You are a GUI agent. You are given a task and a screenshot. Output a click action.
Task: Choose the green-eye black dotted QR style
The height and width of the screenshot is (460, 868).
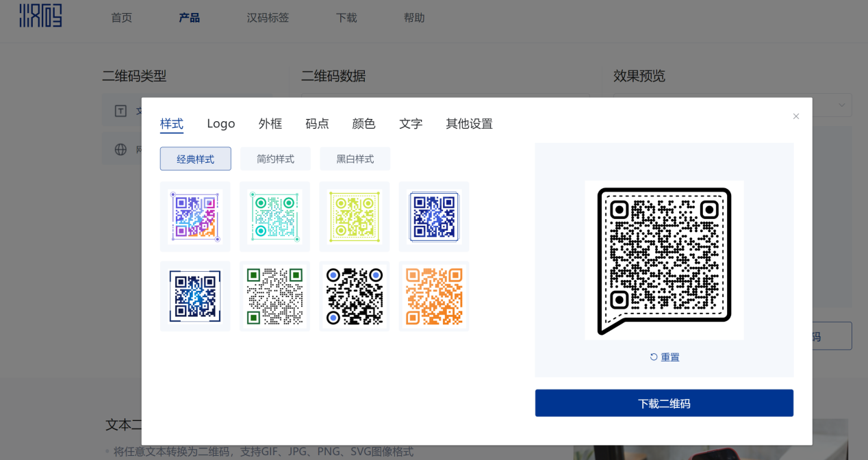[x=275, y=296]
